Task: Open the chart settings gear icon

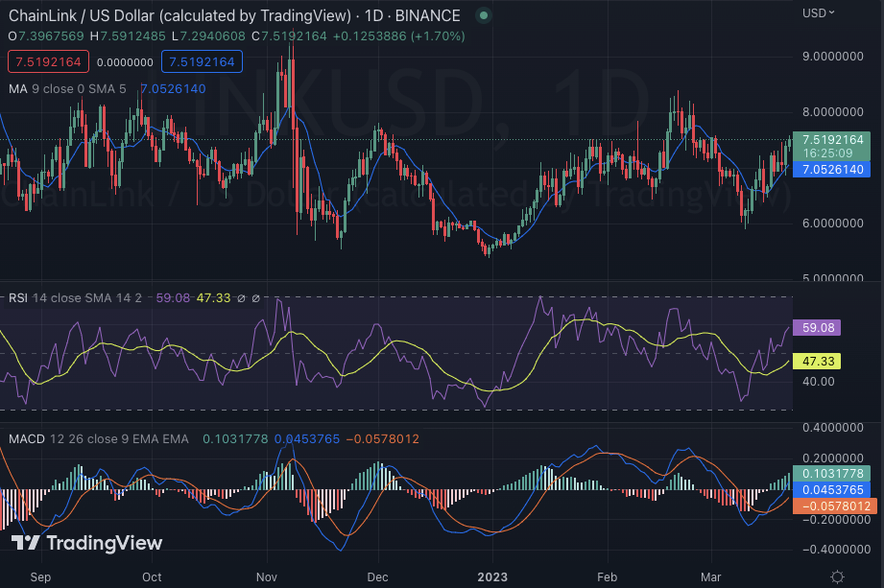Action: click(837, 576)
